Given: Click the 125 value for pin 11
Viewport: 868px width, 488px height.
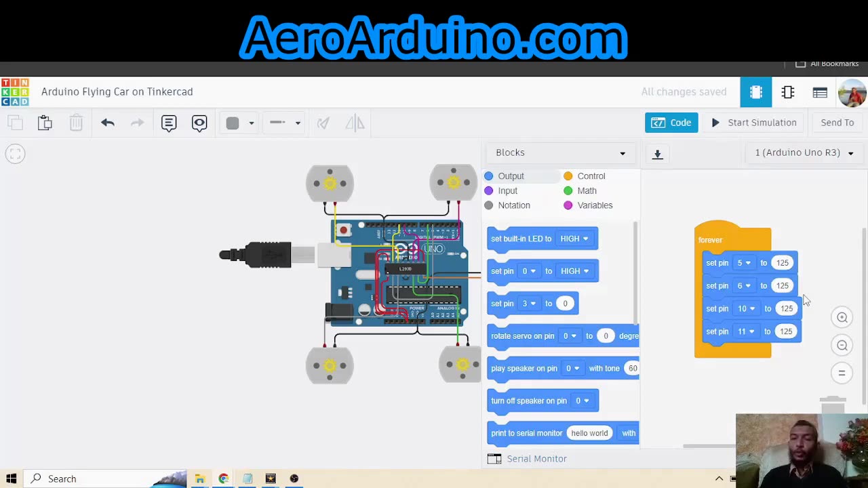Looking at the screenshot, I should click(x=786, y=331).
